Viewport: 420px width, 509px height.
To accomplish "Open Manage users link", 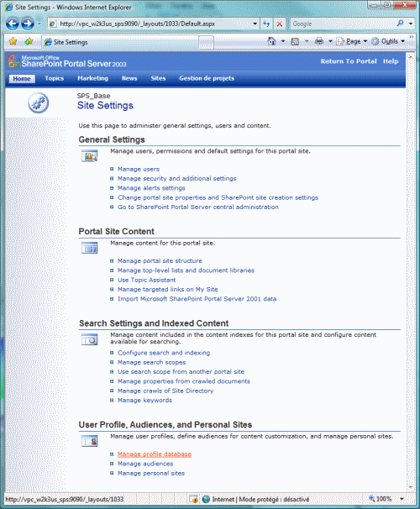I will coord(139,169).
